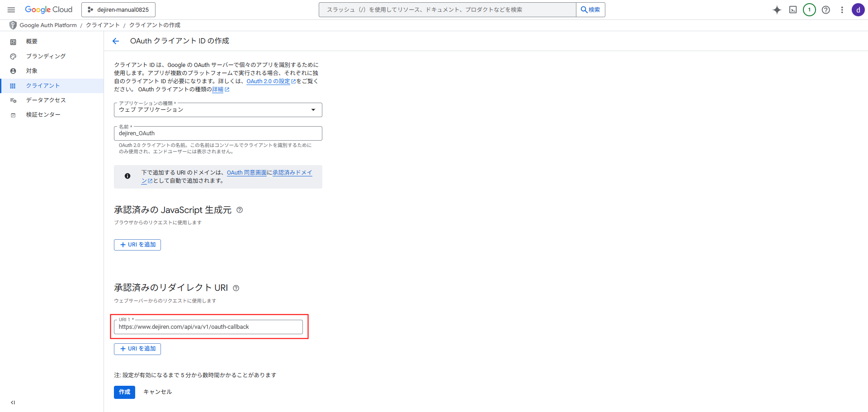The height and width of the screenshot is (412, 868).
Task: Select ブランディング in the sidebar
Action: [x=46, y=56]
